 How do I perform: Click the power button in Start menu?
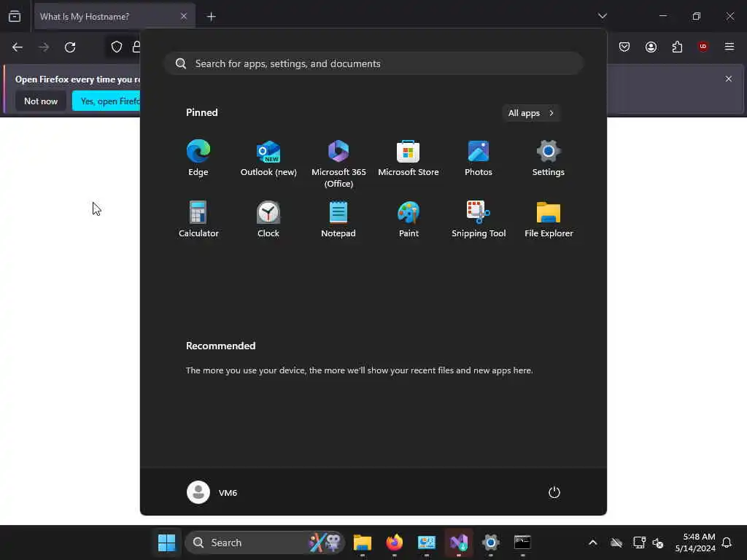[554, 492]
